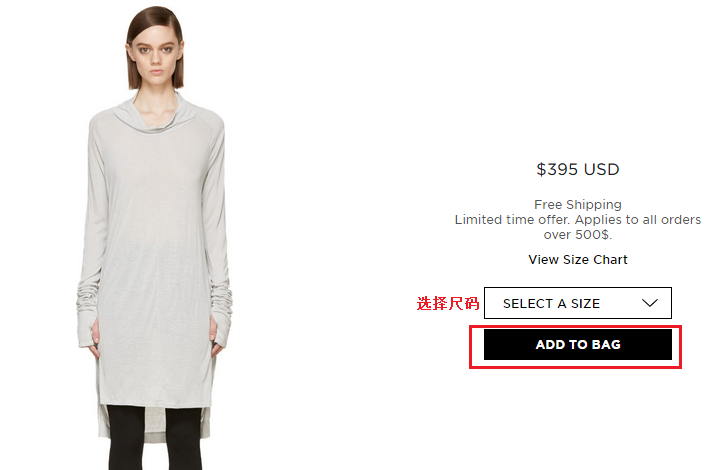This screenshot has width=728, height=470.
Task: Click the ADD TO BAG button
Action: coord(578,345)
